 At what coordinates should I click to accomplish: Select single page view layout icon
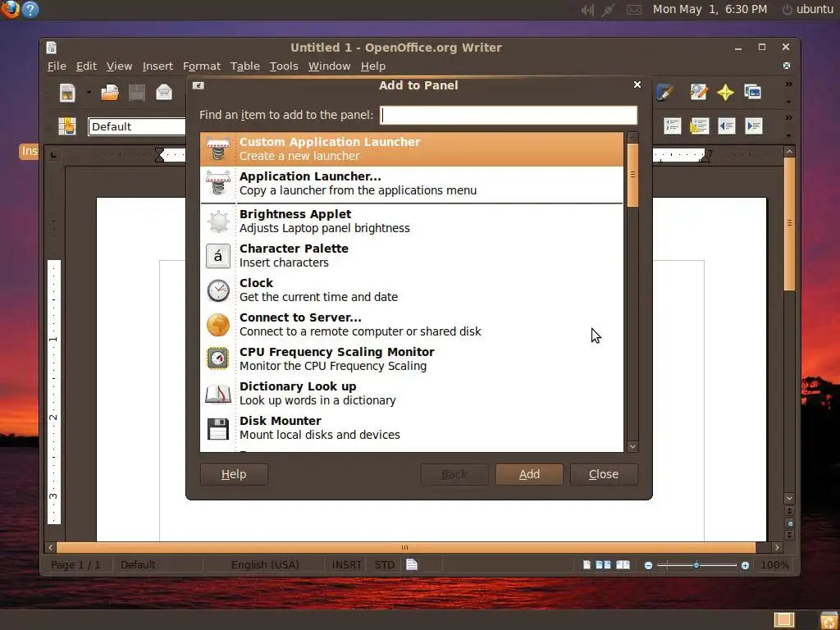(x=587, y=564)
